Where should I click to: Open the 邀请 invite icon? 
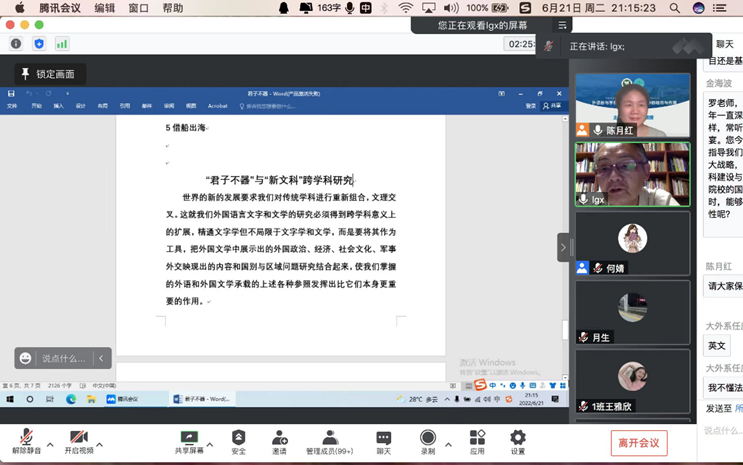coord(280,442)
